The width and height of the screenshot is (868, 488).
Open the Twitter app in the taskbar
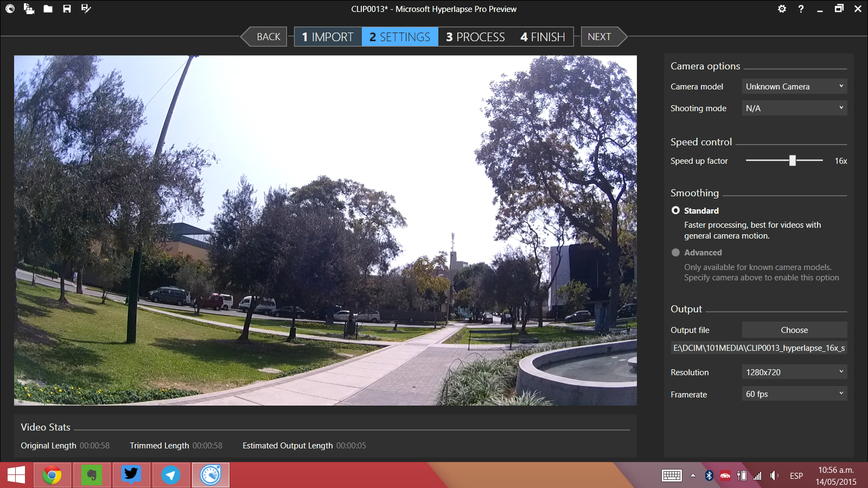point(131,476)
